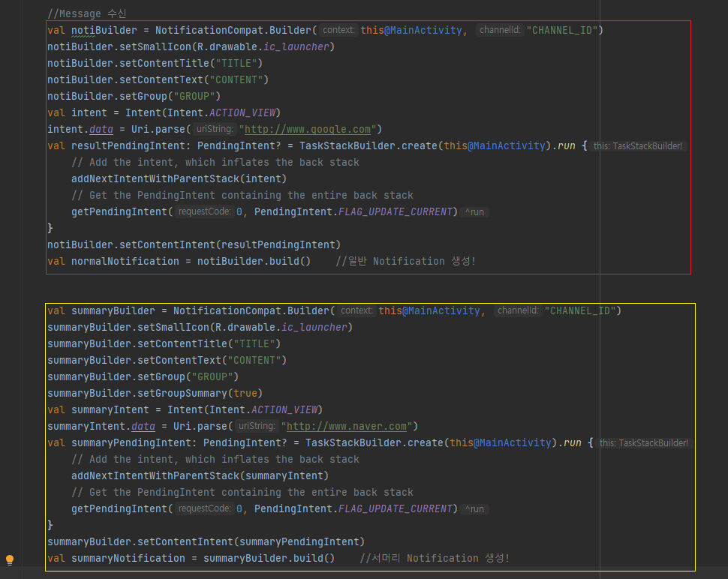Click "CONTENT" string in summaryBuilder.setContentText

point(254,361)
